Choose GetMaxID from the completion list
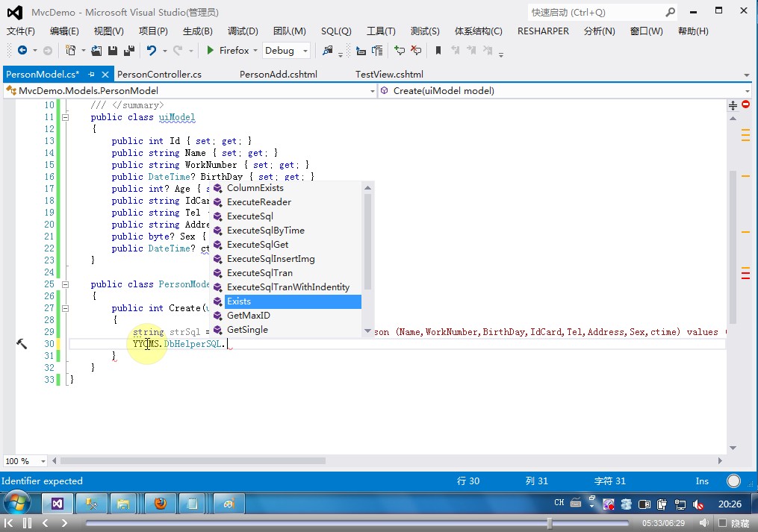Screen dimensions: 758x532 (248, 316)
